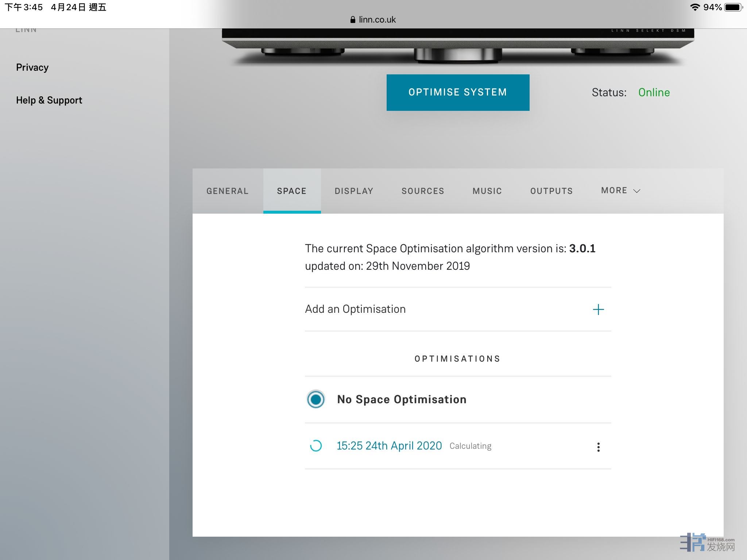Go to the SOURCES tab
This screenshot has height=560, width=747.
point(423,191)
